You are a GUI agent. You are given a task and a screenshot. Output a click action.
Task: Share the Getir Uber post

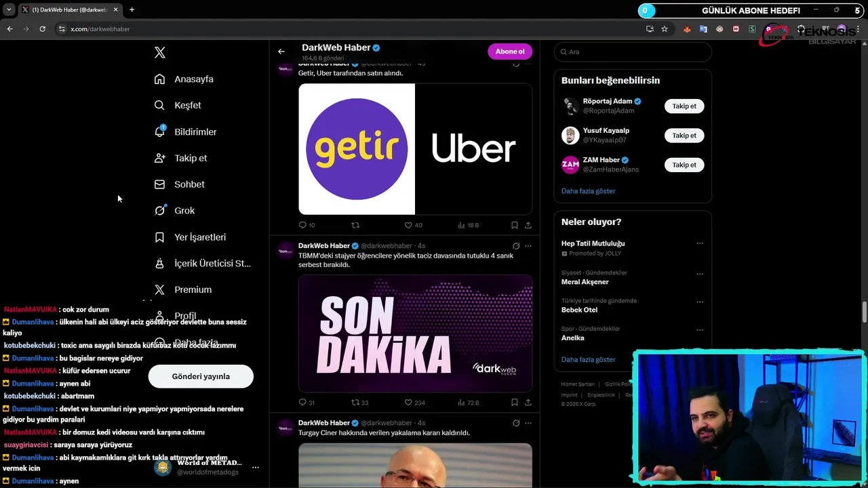click(x=528, y=225)
